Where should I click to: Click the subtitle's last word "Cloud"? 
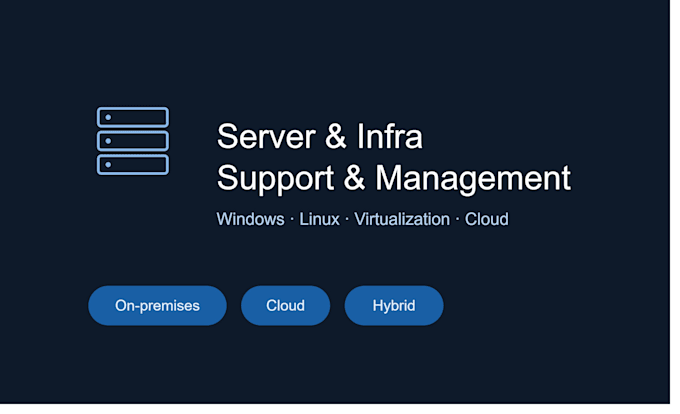[487, 219]
